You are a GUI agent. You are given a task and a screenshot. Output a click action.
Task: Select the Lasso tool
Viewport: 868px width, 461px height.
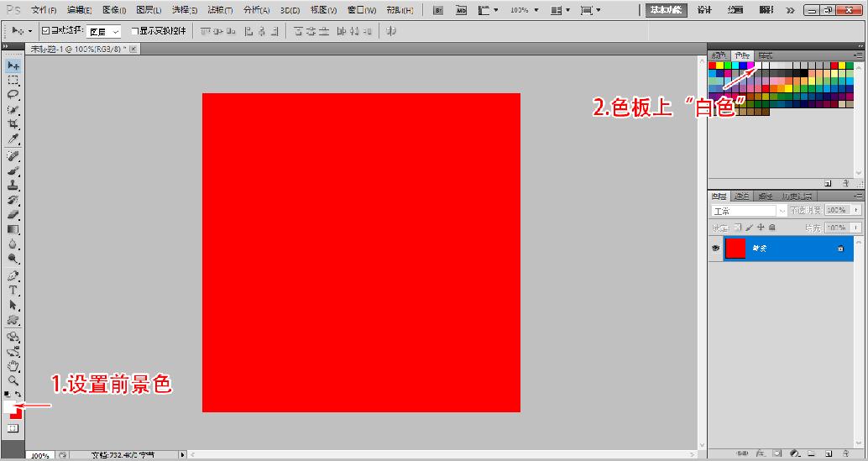click(13, 95)
